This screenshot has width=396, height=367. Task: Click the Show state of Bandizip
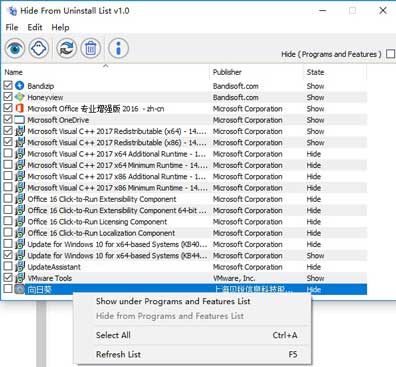click(315, 86)
